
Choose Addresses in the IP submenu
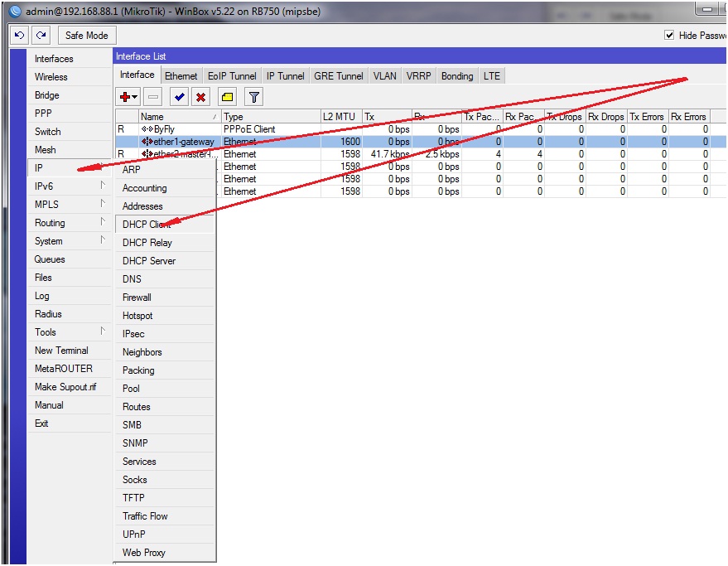coord(165,206)
